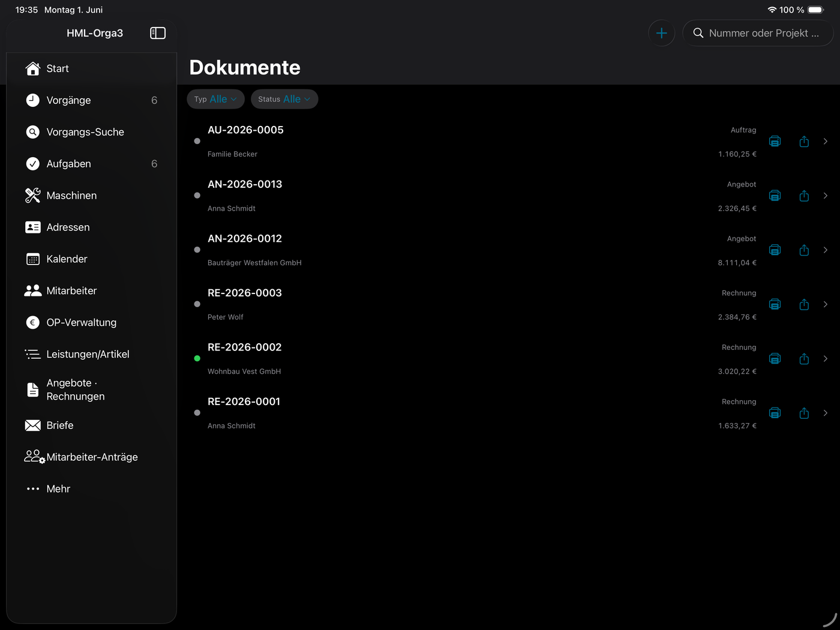The image size is (840, 630).
Task: Print invoice RE-2026-0002
Action: coord(775,359)
